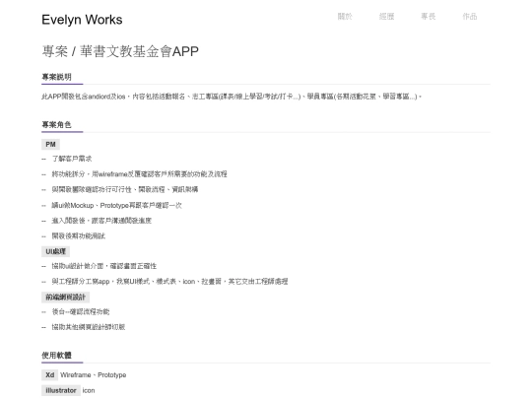
Task: Open the 專長 navigation item
Action: coord(429,17)
